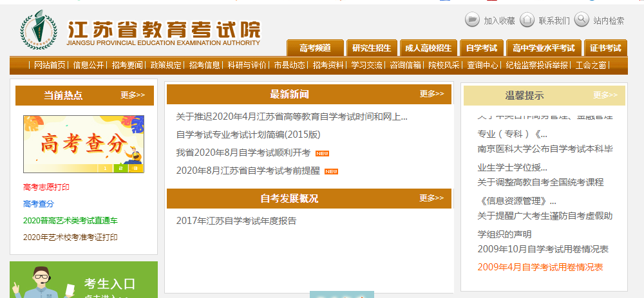Viewport: 644px width, 298px height.
Task: Switch banner to slide 1
Action: 105,168
